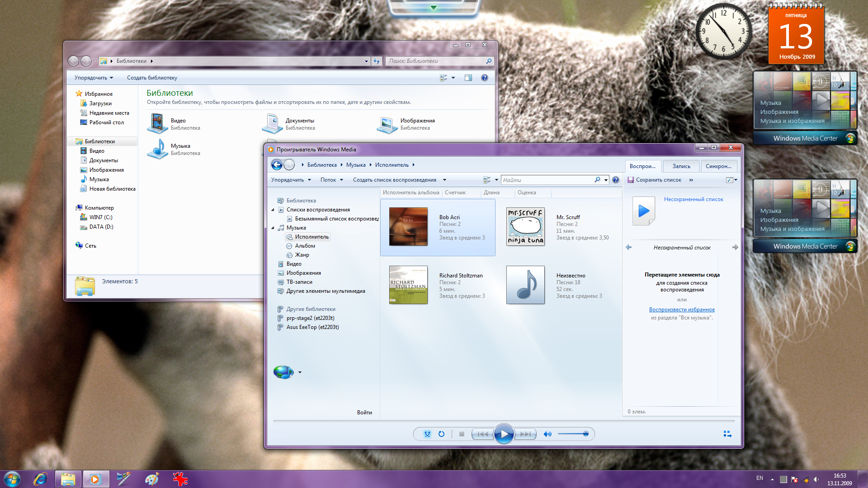
Task: Open the Упорядочить dropdown in media player
Action: pyautogui.click(x=291, y=180)
